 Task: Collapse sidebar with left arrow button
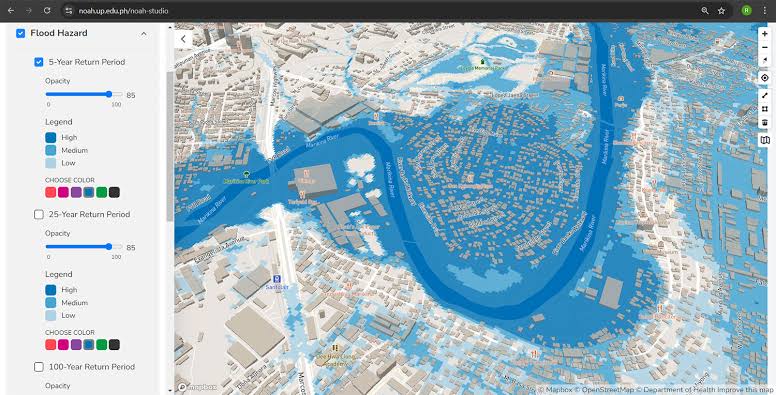tap(183, 39)
